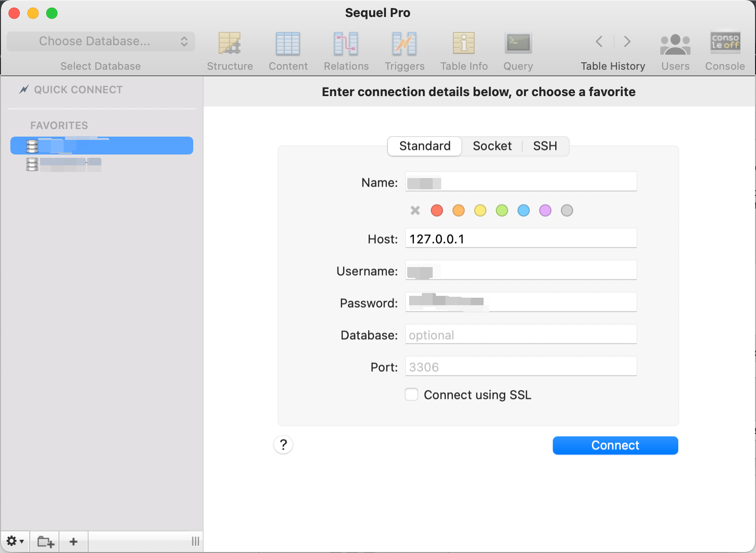Viewport: 756px width, 553px height.
Task: Focus the Host field with 127.0.0.1
Action: coord(521,238)
